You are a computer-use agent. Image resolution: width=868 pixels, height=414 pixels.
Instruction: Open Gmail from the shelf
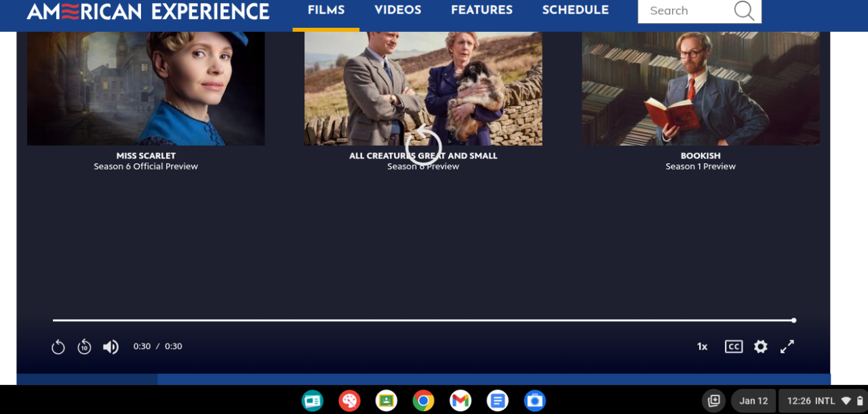point(460,401)
